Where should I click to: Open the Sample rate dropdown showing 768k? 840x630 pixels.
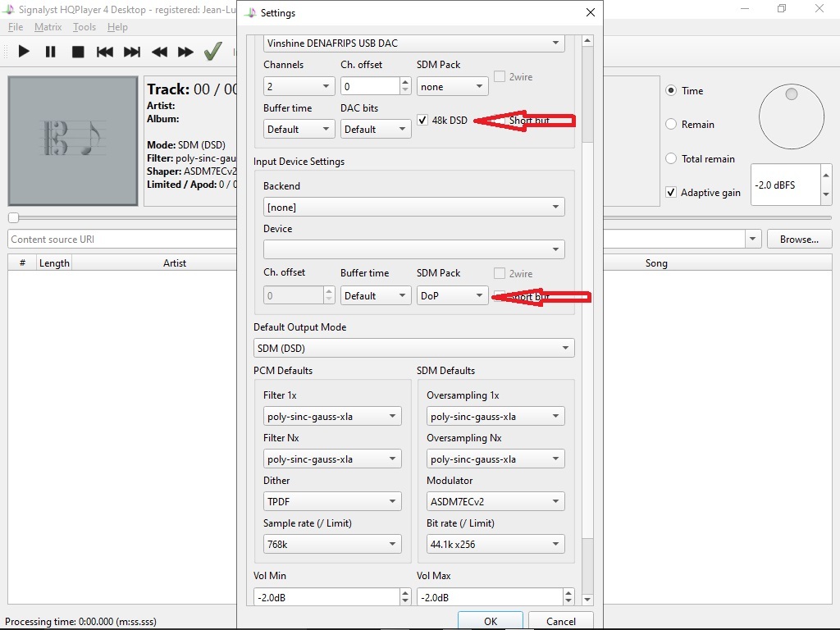[x=332, y=545]
